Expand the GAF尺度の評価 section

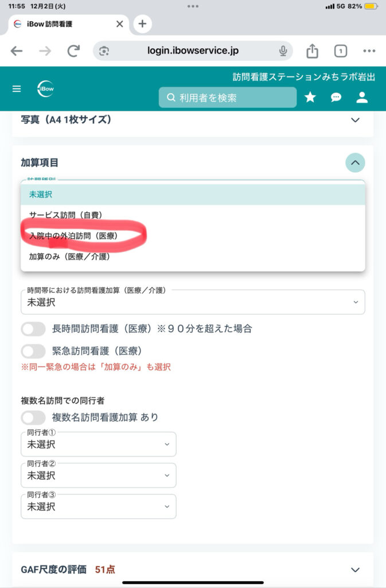point(355,570)
